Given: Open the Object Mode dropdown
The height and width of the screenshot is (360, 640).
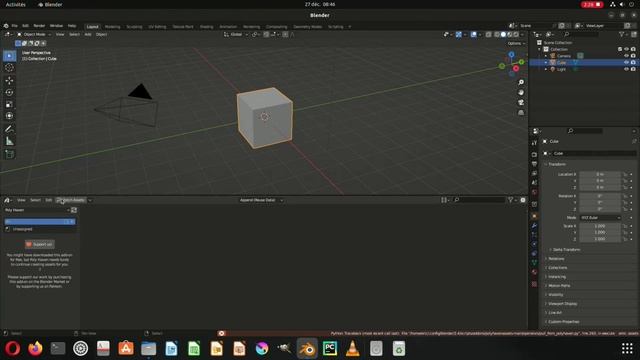Looking at the screenshot, I should tap(34, 34).
